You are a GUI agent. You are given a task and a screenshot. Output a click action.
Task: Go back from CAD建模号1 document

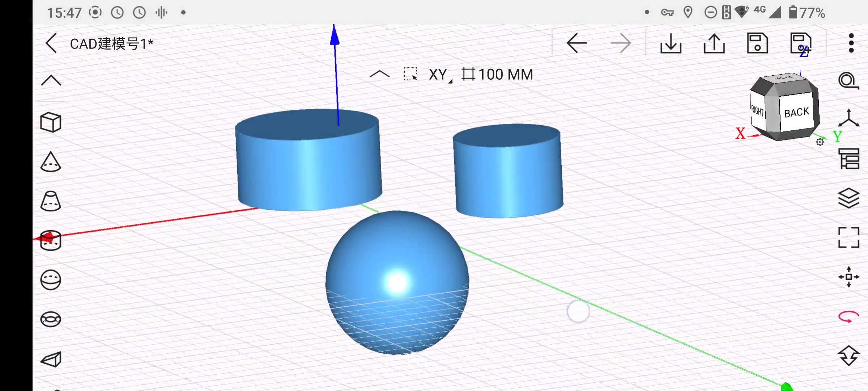coord(51,43)
